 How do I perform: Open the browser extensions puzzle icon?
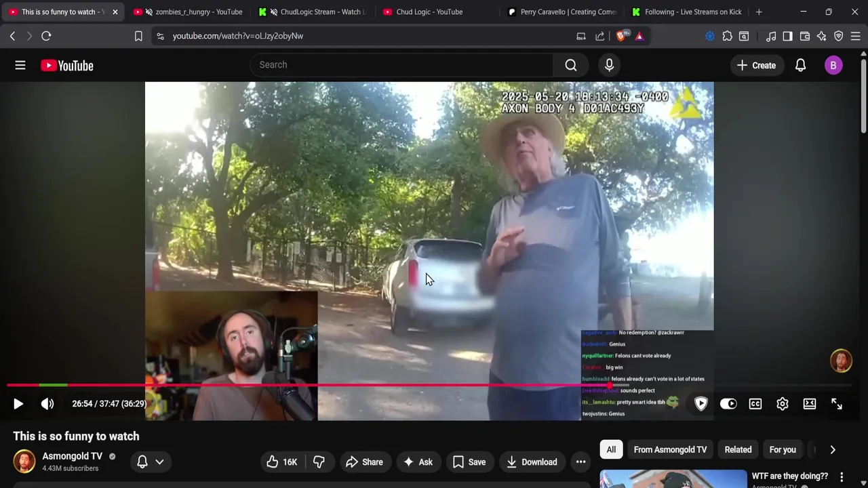(727, 36)
